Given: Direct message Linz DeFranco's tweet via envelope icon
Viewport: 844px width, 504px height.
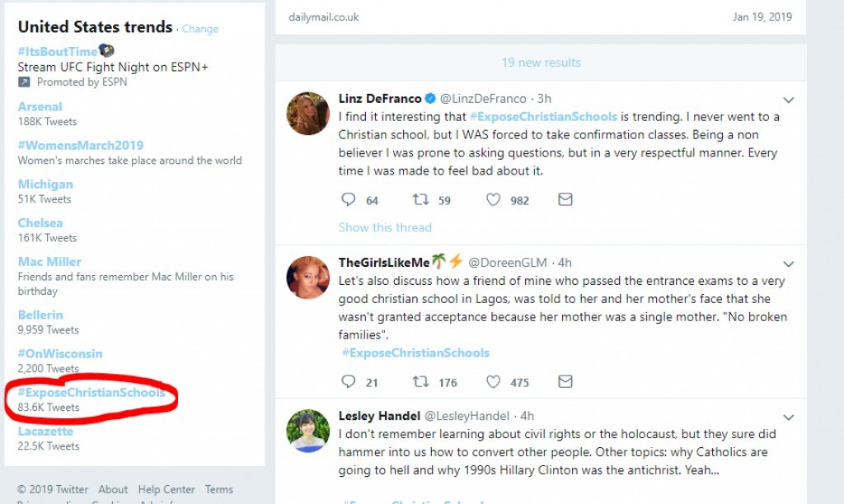Looking at the screenshot, I should 565,199.
